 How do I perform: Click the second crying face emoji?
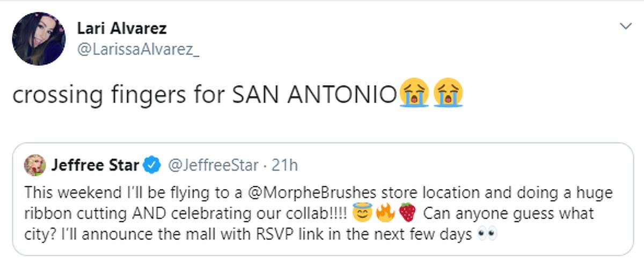tap(449, 95)
